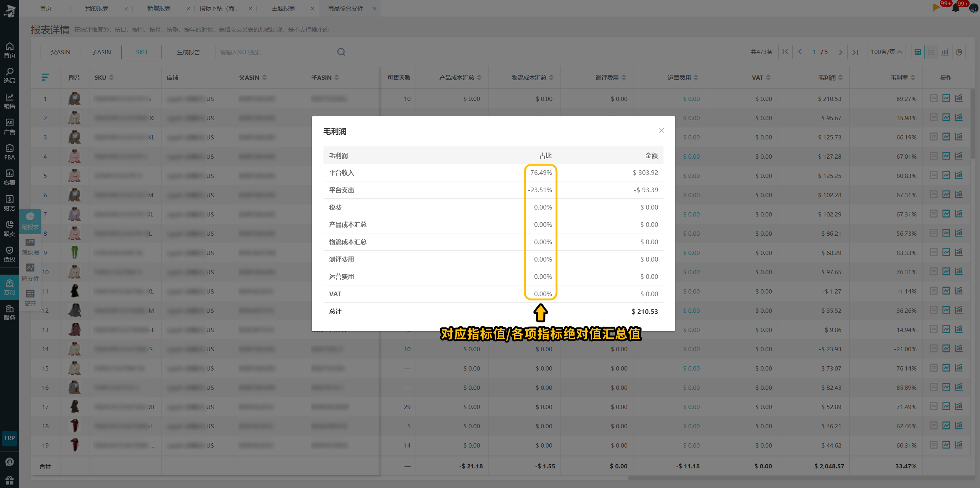Close the 毛利润 dialog
Viewport: 980px width, 488px height.
(662, 131)
